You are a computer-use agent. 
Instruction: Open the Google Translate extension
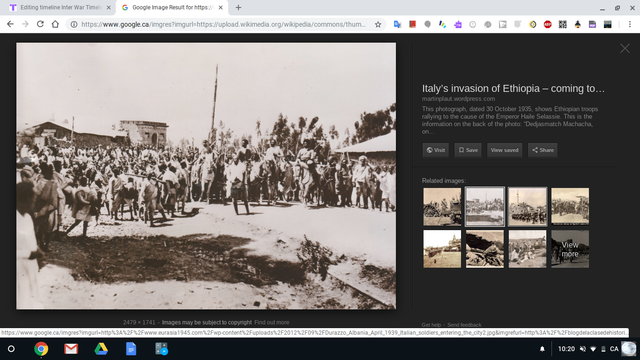(x=397, y=24)
